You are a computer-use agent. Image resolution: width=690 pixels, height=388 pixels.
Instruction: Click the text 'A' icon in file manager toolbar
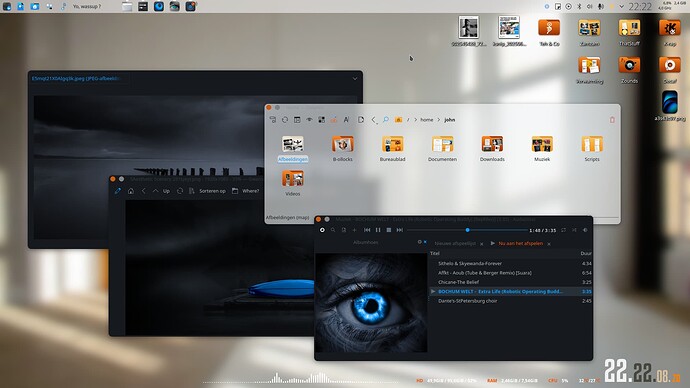click(x=346, y=120)
